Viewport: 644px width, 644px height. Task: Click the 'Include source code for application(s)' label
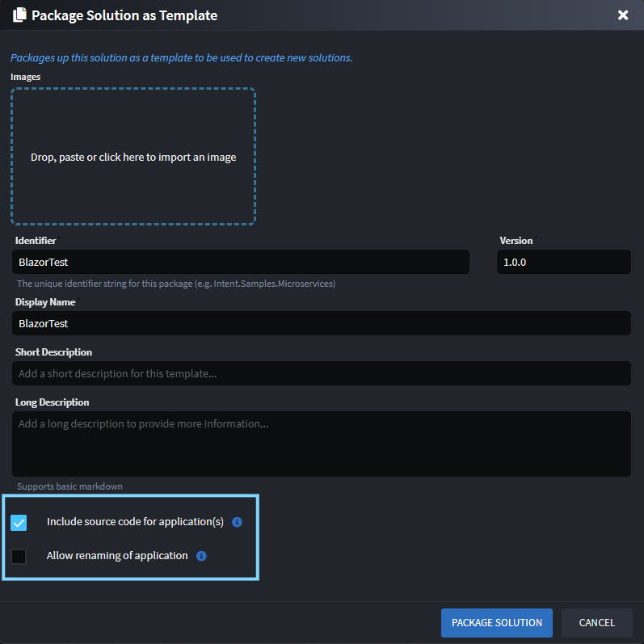pos(135,522)
